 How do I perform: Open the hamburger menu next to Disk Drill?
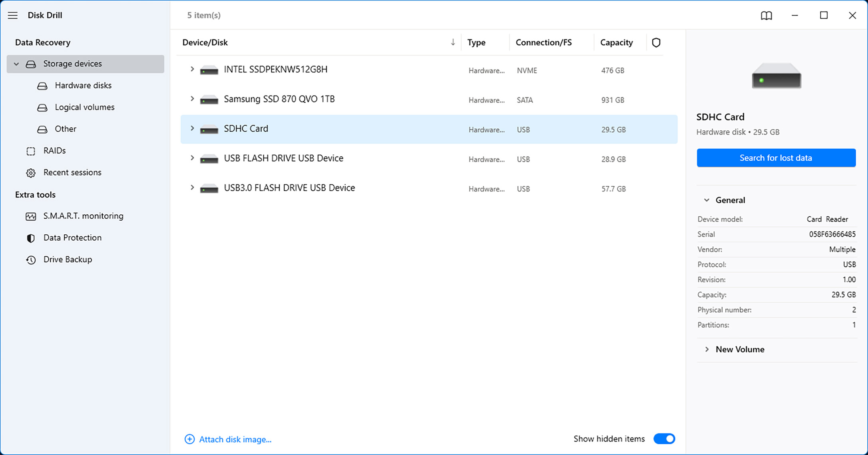(x=12, y=15)
